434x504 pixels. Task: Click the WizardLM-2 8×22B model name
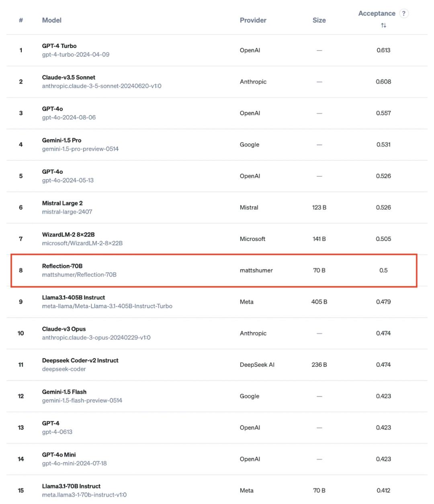click(68, 235)
